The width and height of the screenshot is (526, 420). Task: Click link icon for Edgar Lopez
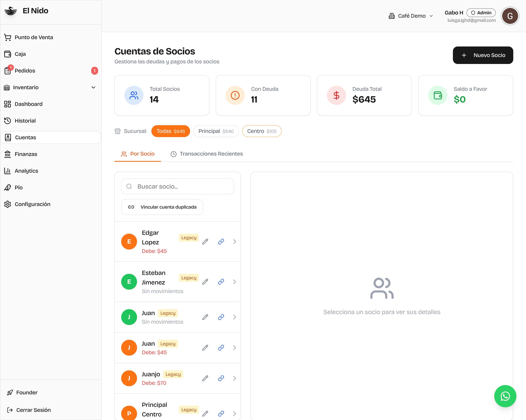point(221,242)
